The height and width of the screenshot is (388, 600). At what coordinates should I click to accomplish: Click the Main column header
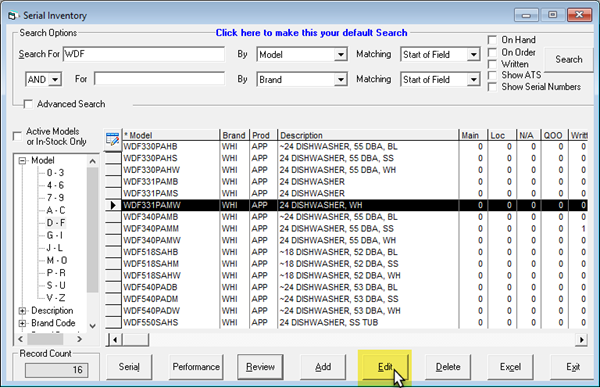tap(473, 135)
